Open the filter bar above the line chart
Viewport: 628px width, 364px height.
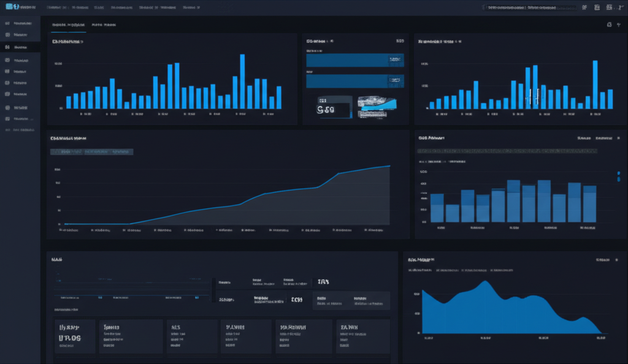(x=92, y=151)
